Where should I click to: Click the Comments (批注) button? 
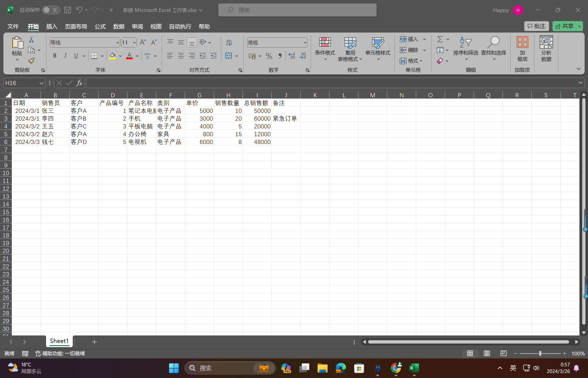(536, 26)
